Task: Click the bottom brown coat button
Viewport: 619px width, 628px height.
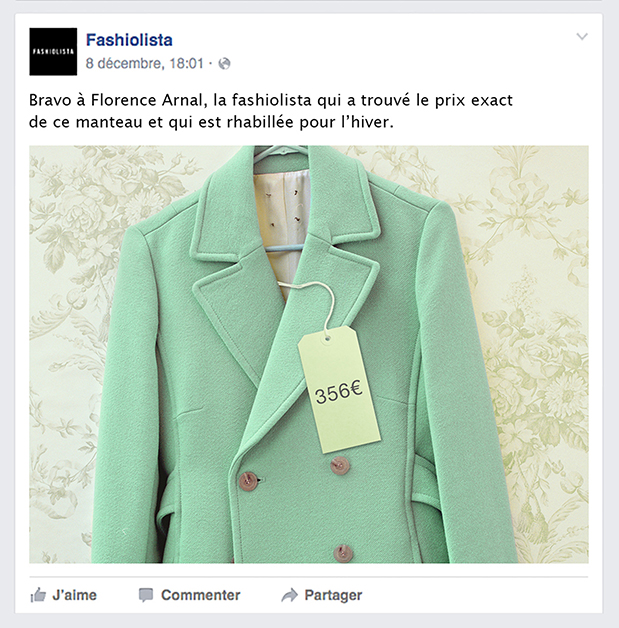Action: tap(343, 553)
